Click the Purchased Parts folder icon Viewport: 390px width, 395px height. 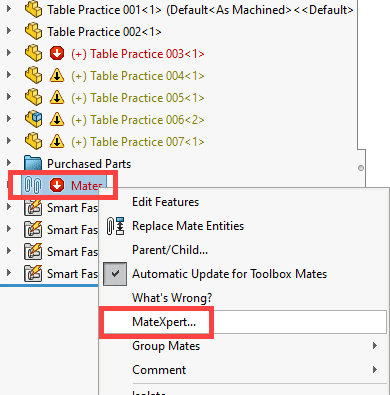[33, 164]
